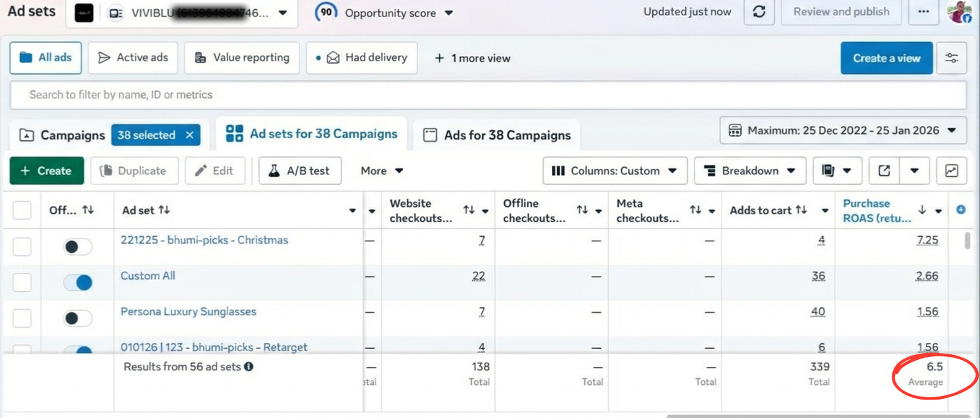Screen dimensions: 980x418
Task: Open Persona Luxury Sunglasses ad set link
Action: (x=188, y=312)
